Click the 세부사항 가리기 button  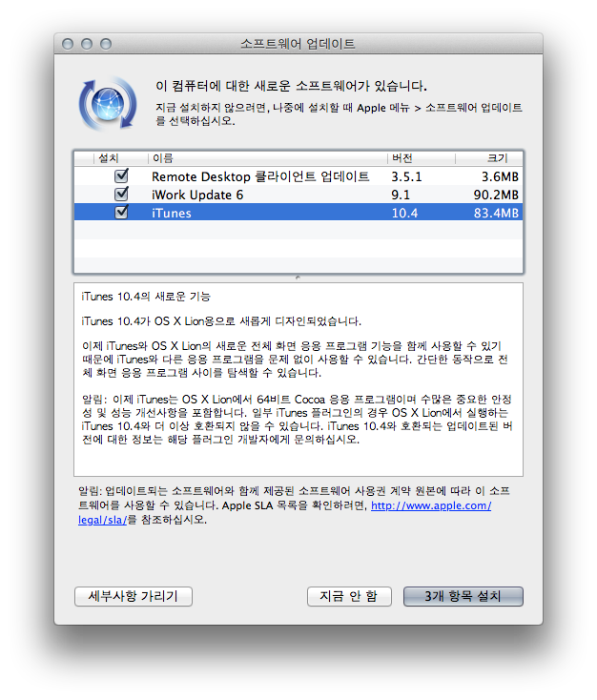(x=134, y=596)
